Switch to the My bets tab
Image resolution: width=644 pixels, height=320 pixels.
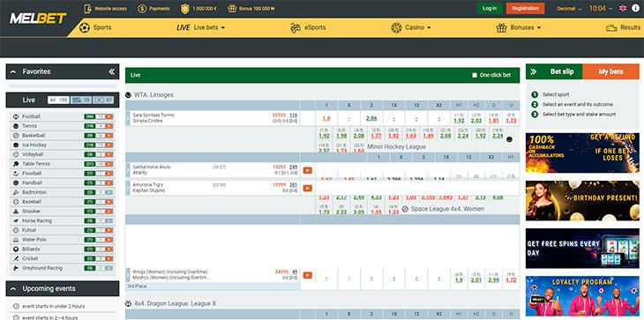[x=610, y=71]
